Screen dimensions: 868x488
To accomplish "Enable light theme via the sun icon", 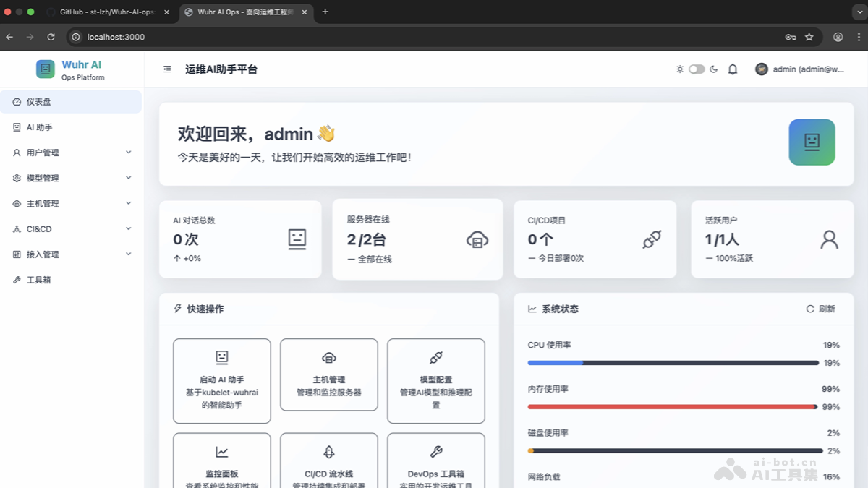I will tap(680, 69).
